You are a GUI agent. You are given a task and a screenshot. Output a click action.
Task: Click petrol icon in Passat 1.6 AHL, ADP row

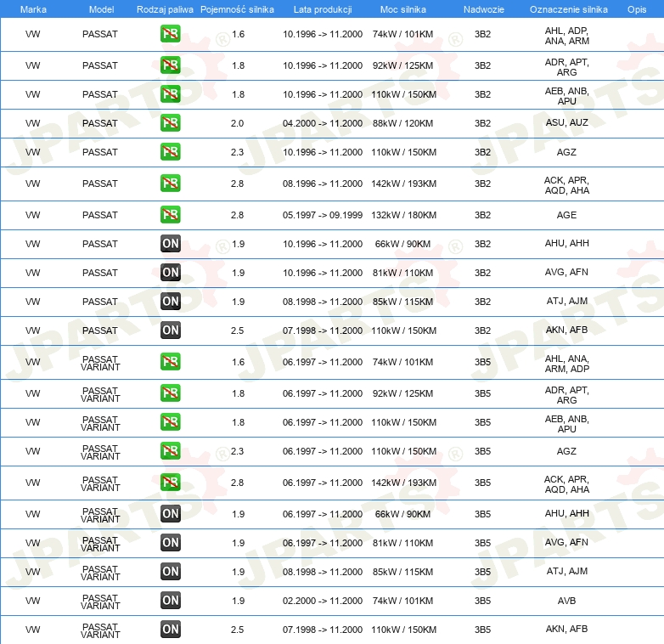(170, 34)
